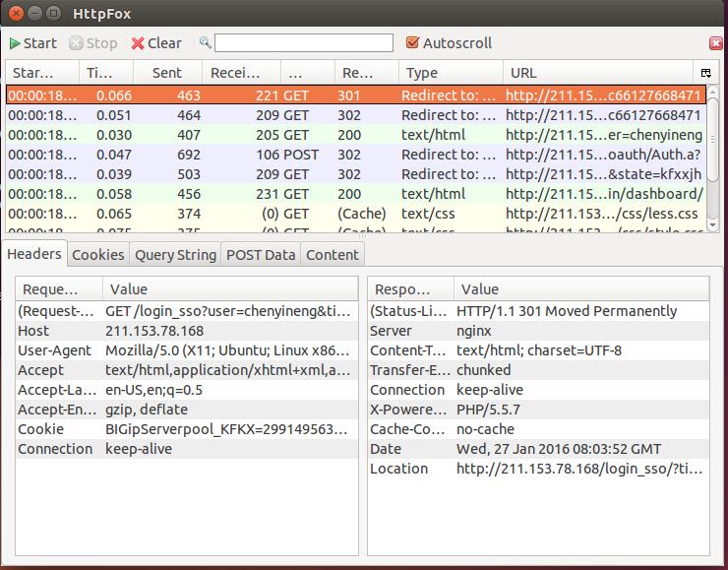The height and width of the screenshot is (570, 728).
Task: Switch to the Cookies tab
Action: [x=98, y=255]
